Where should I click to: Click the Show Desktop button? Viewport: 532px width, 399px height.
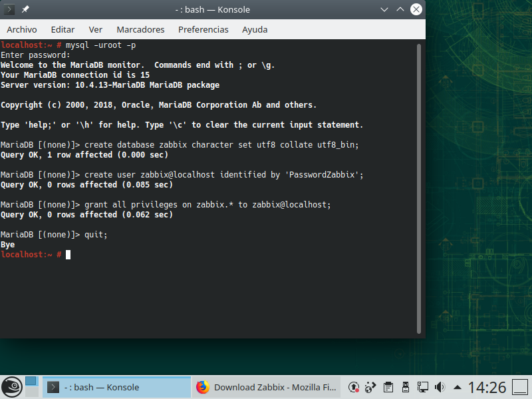tap(520, 387)
